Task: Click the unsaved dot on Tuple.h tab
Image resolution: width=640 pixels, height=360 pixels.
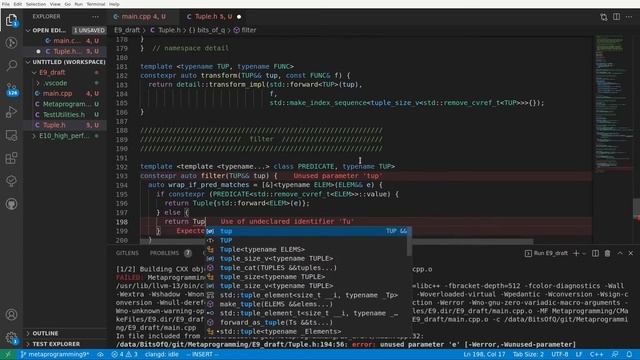Action: [239, 17]
